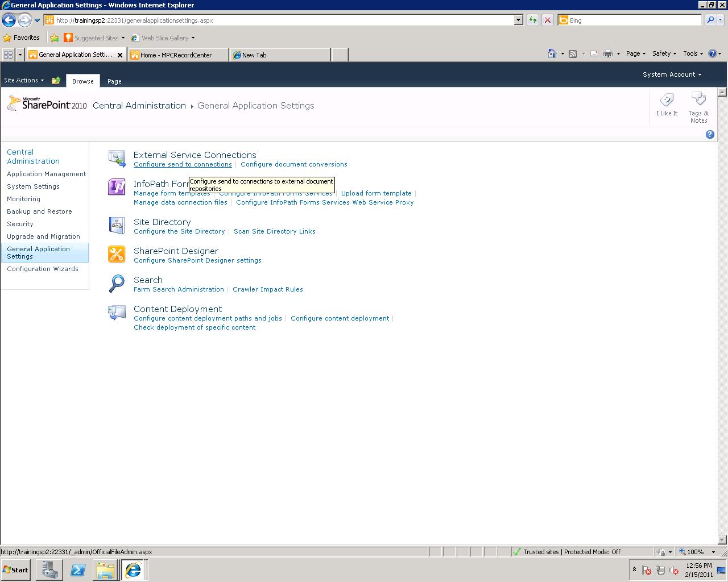Open Configure document conversions link
The height and width of the screenshot is (582, 728).
[294, 164]
